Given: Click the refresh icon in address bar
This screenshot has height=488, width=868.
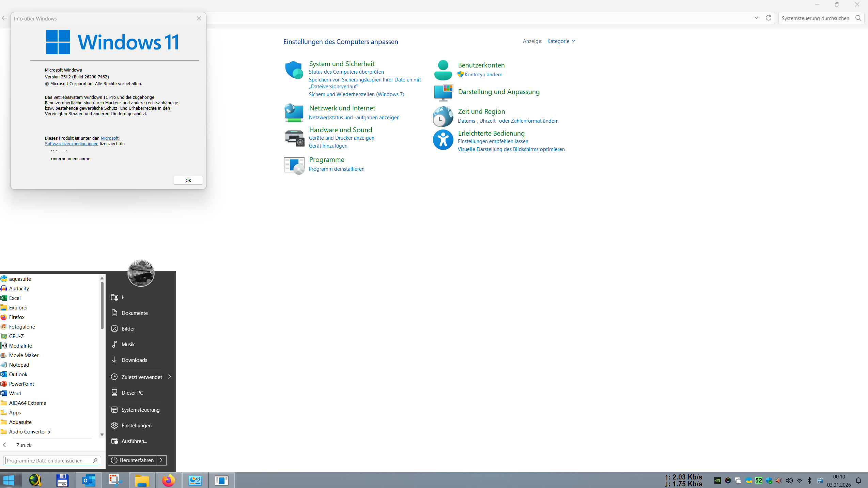Looking at the screenshot, I should [768, 18].
